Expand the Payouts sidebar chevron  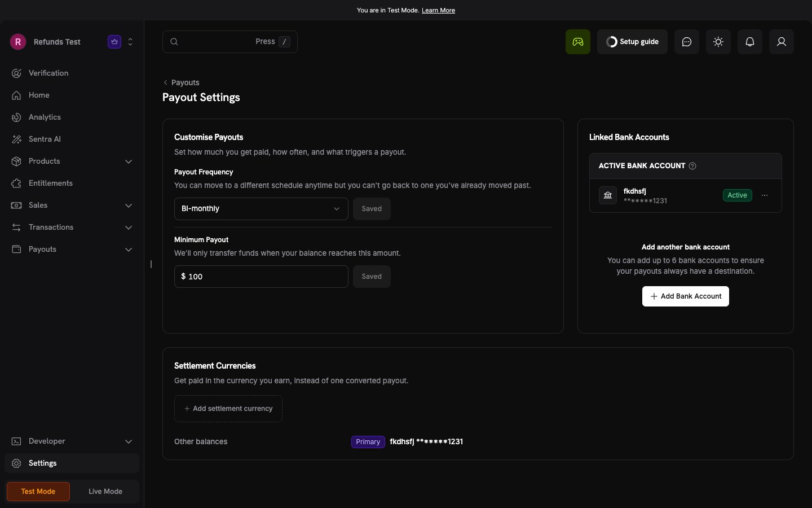(129, 249)
